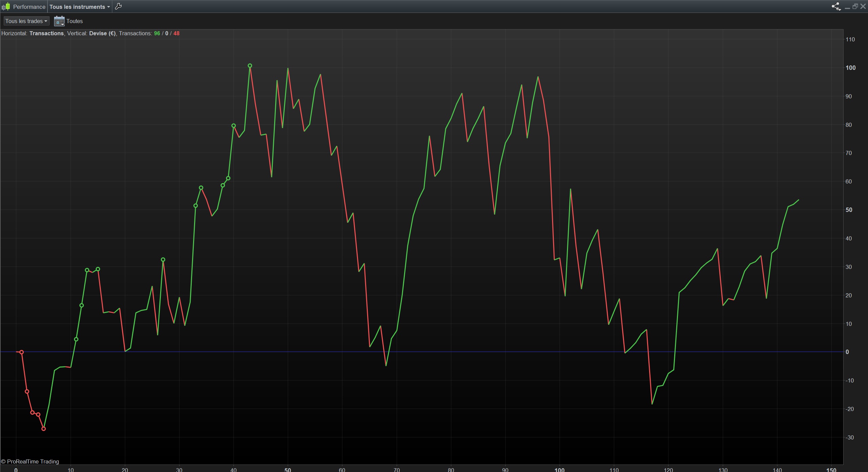Click the red 48 losing trades count
This screenshot has height=472, width=868.
pyautogui.click(x=176, y=33)
